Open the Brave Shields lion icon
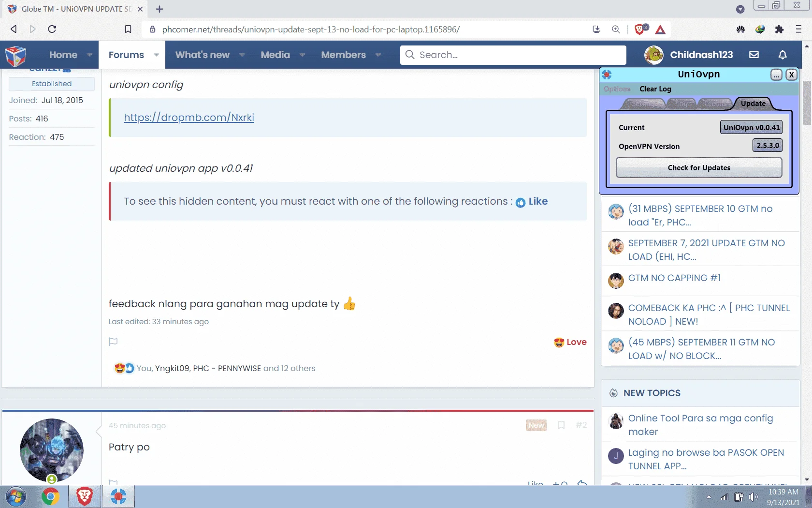Viewport: 812px width, 508px height. [x=640, y=29]
